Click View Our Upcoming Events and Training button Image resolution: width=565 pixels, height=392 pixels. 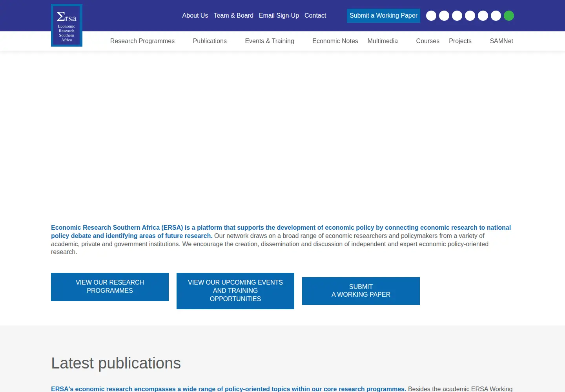point(235,291)
